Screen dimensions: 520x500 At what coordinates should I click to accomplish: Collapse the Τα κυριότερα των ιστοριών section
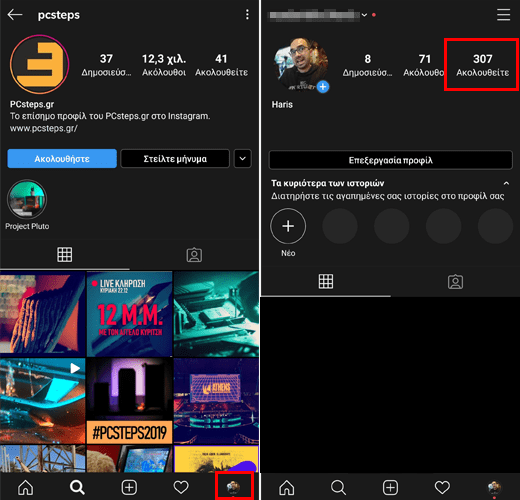coord(506,183)
